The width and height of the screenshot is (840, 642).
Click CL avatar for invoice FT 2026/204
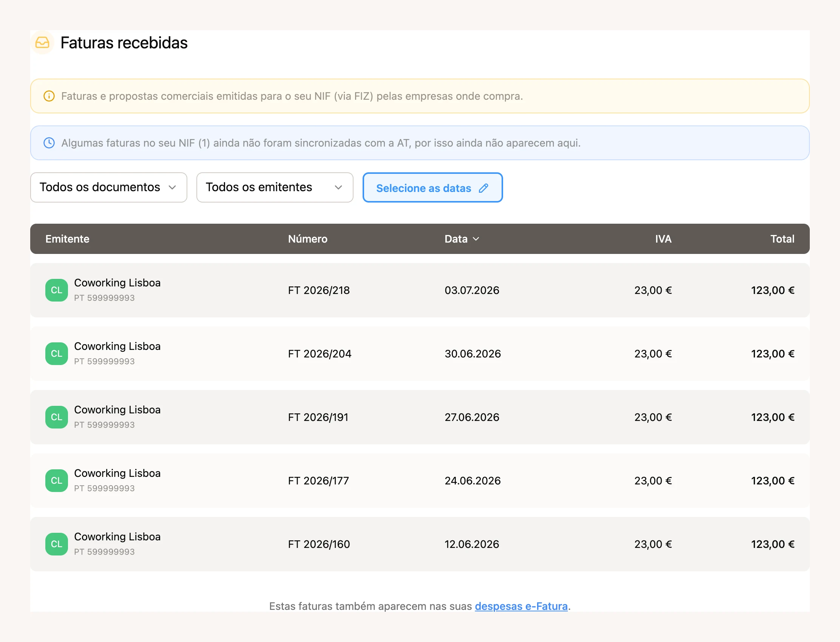tap(57, 353)
